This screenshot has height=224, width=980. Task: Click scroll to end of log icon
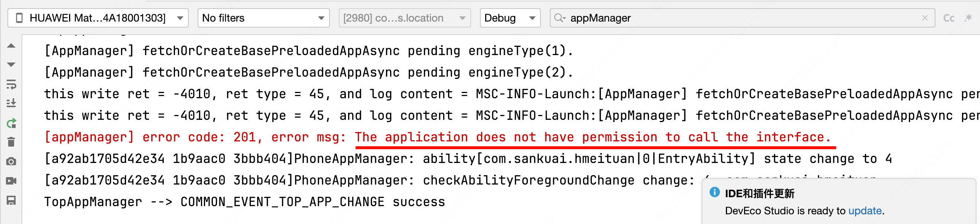[12, 103]
